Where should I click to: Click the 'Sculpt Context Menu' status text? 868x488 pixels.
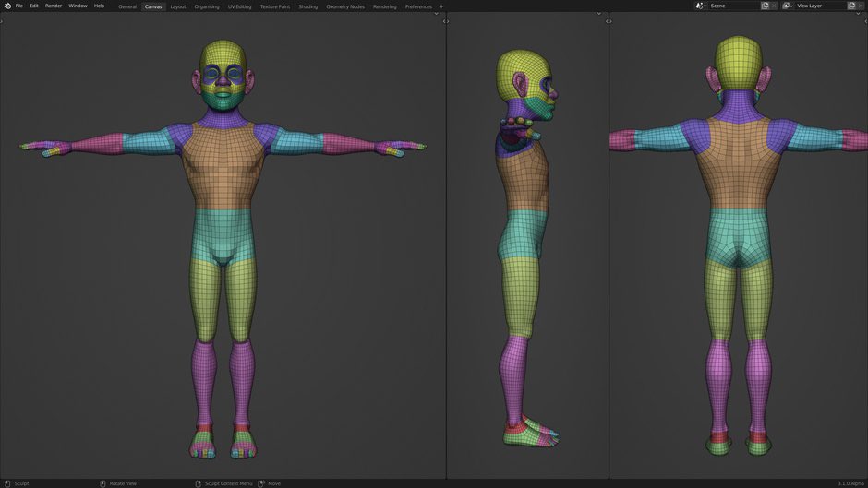click(x=229, y=483)
